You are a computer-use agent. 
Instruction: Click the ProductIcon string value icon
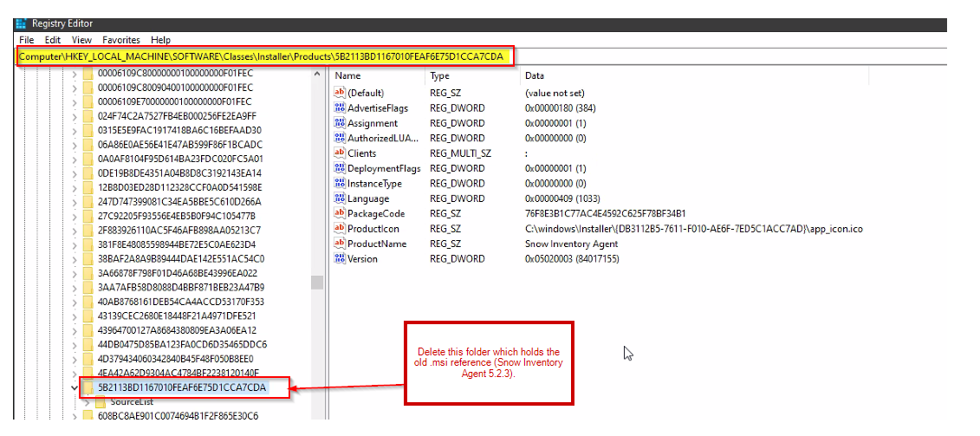point(340,228)
